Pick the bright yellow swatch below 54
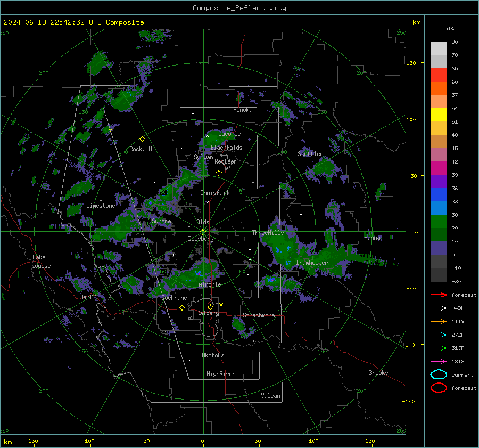The image size is (479, 448). [439, 115]
